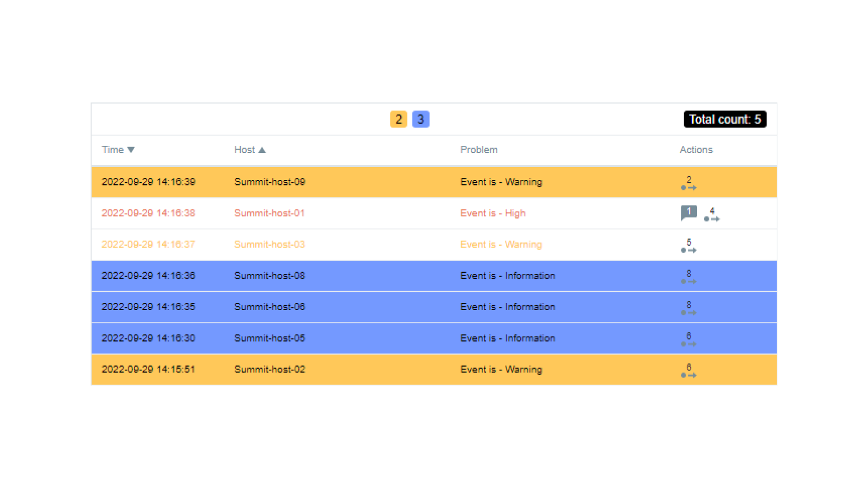This screenshot has width=868, height=488.
Task: Open actions icon for Summit-host-03 row
Action: 688,246
